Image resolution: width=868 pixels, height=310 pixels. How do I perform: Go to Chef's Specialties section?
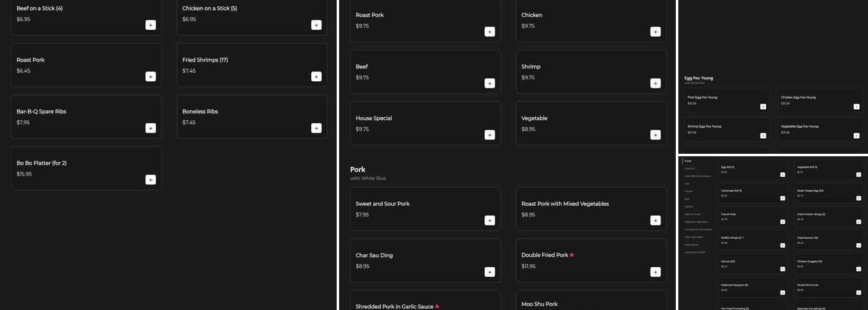(x=694, y=237)
